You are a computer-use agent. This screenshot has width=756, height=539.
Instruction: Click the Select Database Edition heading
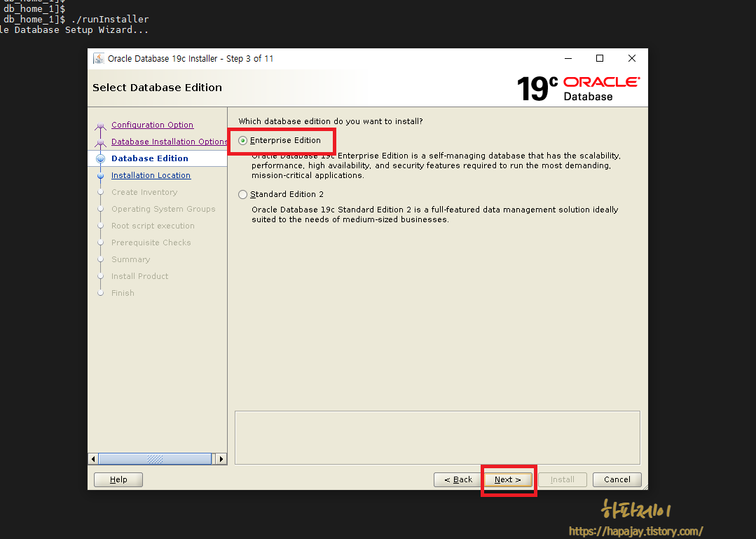click(157, 88)
